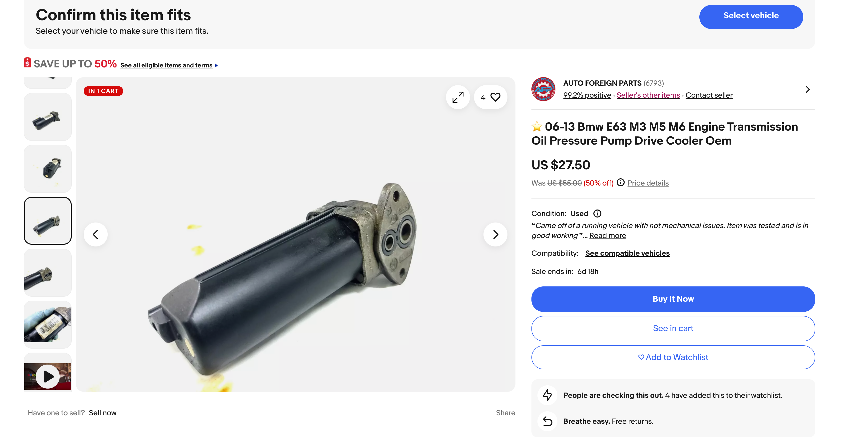Expand seller details with the chevron arrow
This screenshot has height=440, width=868.
pos(807,89)
